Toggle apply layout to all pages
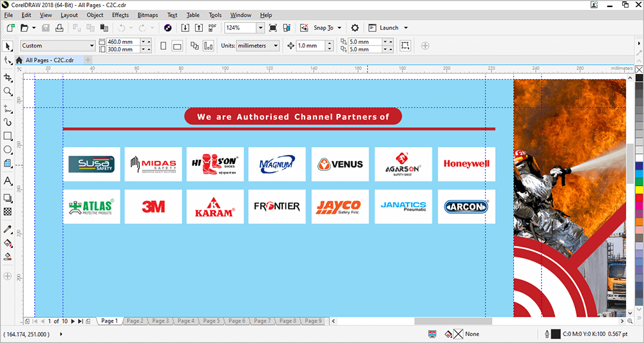 [x=194, y=46]
